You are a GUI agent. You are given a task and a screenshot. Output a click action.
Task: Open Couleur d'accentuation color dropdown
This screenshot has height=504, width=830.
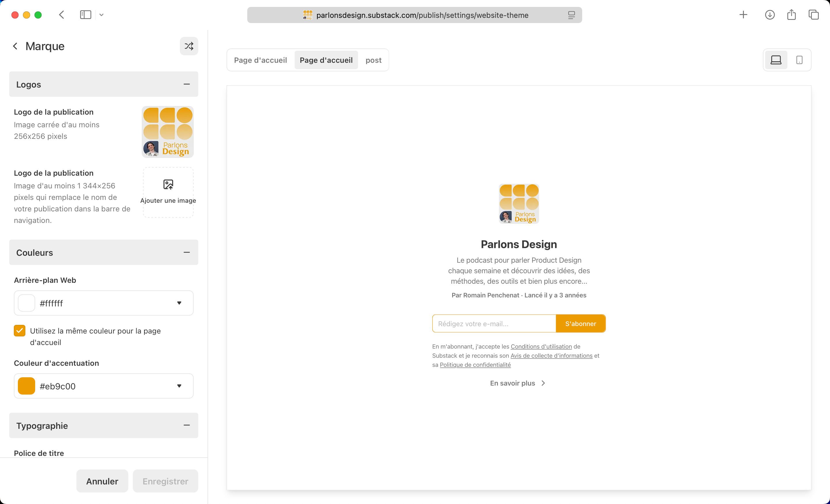(x=179, y=386)
